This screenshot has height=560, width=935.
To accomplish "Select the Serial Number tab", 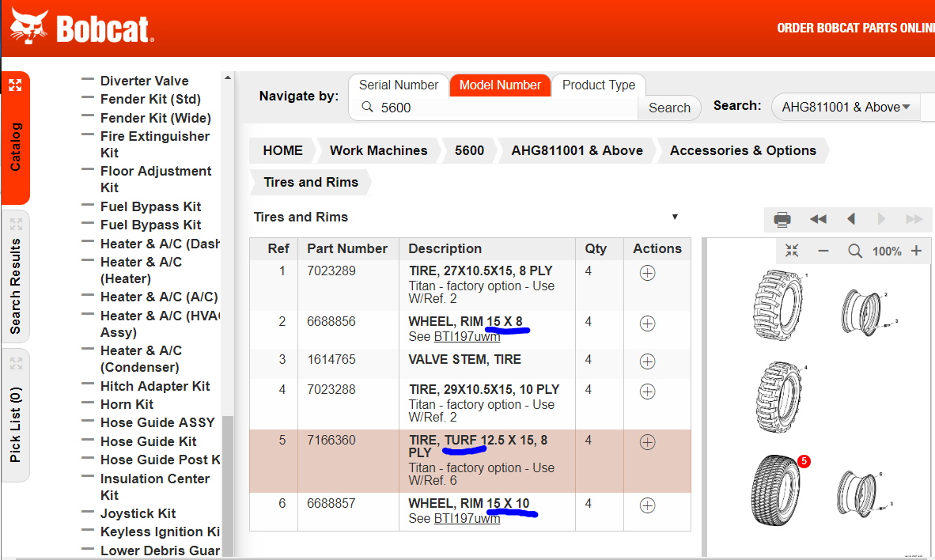I will click(399, 85).
